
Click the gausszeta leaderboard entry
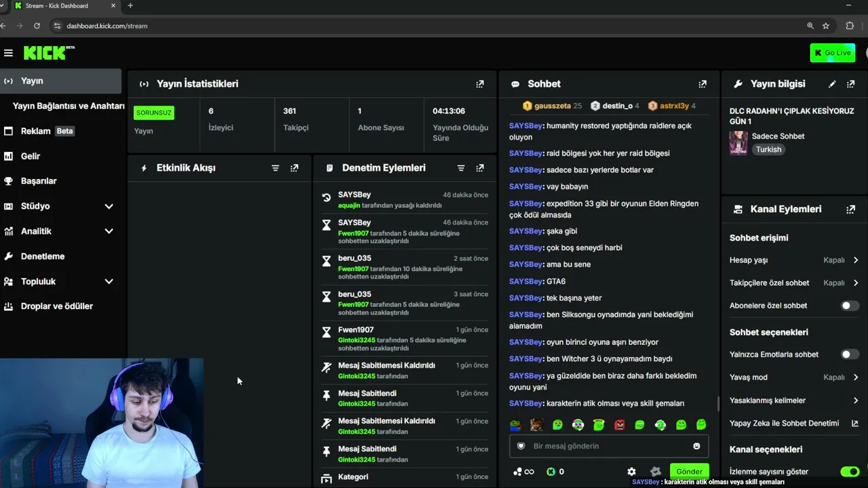coord(553,106)
